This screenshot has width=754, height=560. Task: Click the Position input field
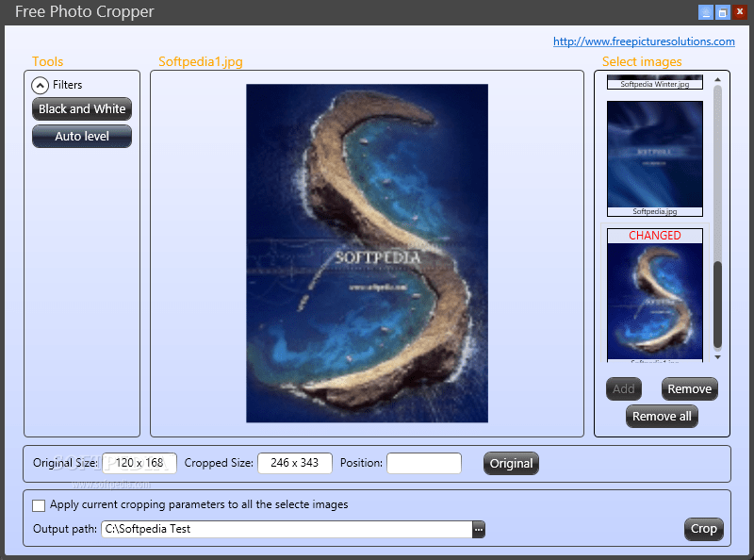[x=423, y=463]
